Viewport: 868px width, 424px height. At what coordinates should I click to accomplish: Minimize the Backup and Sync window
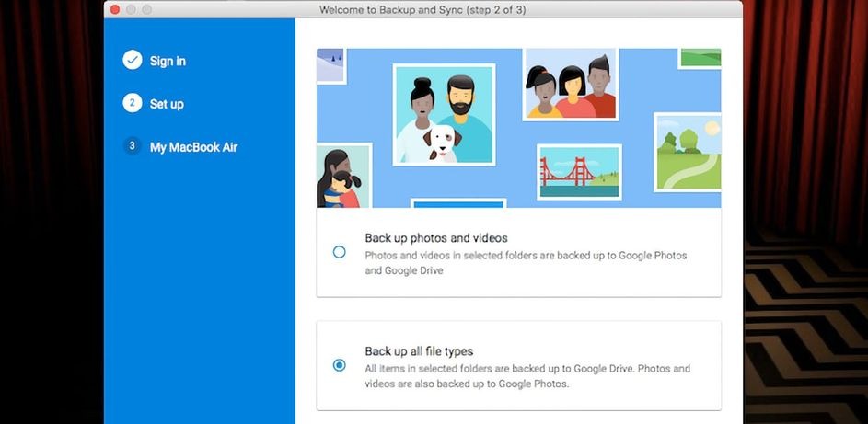(131, 9)
